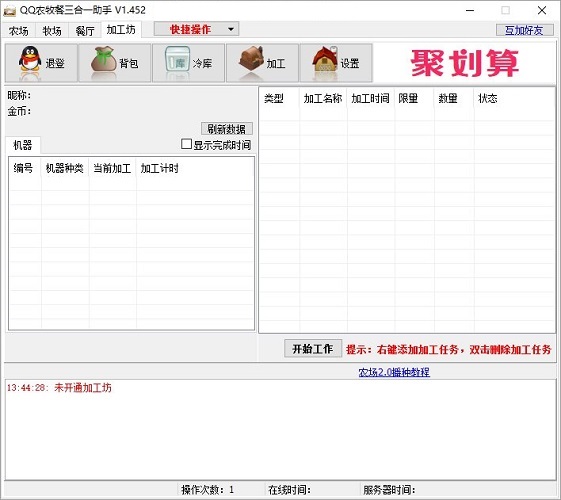The width and height of the screenshot is (561, 500).
Task: Switch to the 农场 tab
Action: 19,31
